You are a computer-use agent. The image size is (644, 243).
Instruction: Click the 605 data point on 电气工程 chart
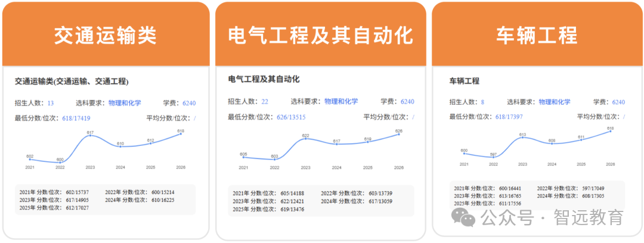coord(243,157)
